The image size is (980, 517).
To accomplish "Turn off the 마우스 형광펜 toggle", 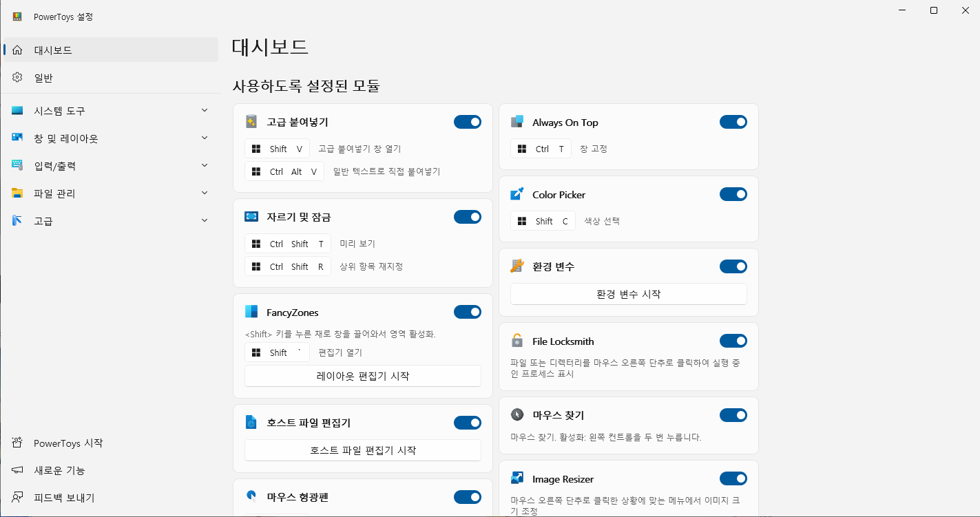I will (x=468, y=496).
